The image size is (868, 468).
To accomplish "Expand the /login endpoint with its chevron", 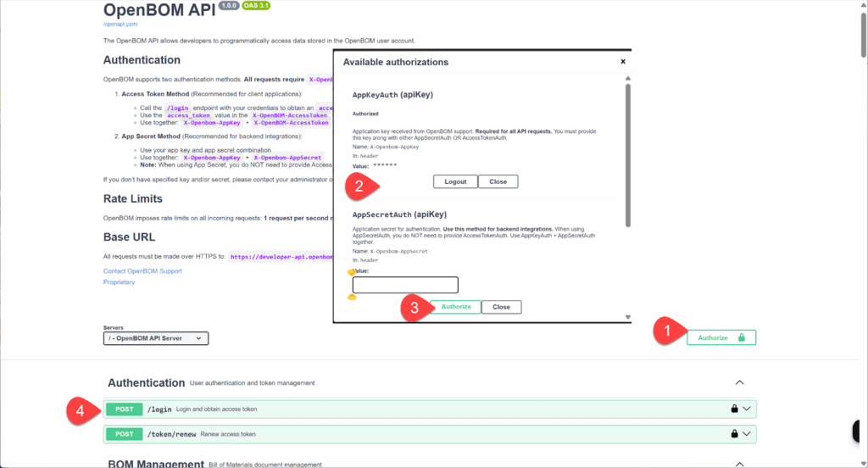I will 747,409.
